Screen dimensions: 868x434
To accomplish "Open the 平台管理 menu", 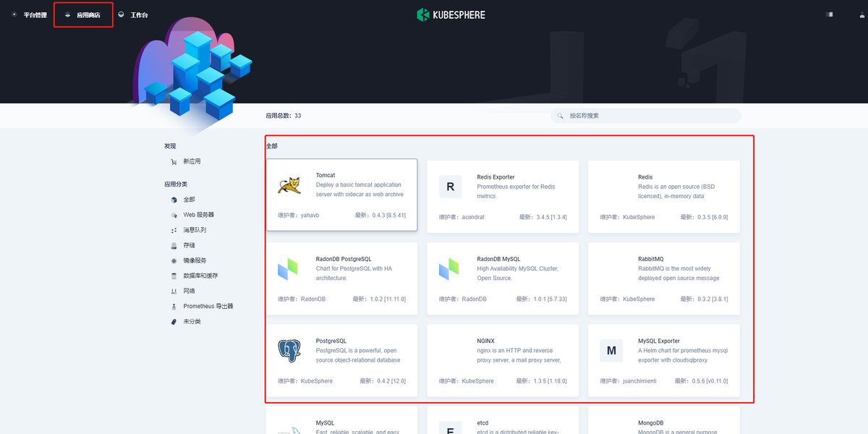I will pyautogui.click(x=29, y=14).
